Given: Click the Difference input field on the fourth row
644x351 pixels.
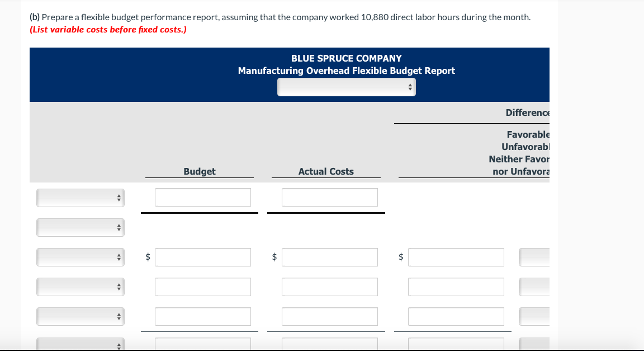Looking at the screenshot, I should tap(456, 287).
